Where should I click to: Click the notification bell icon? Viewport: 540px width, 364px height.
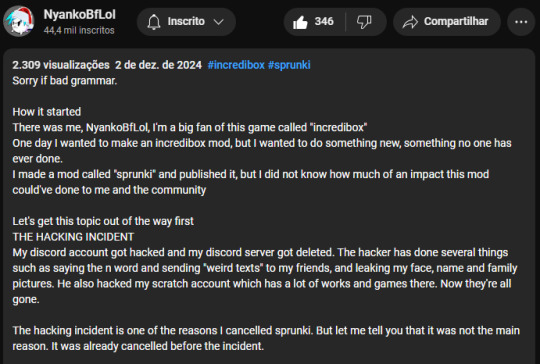click(154, 22)
